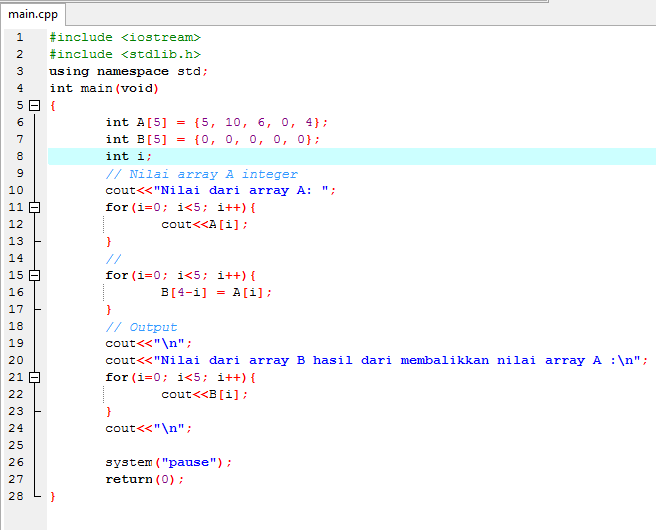The width and height of the screenshot is (656, 530).
Task: Collapse the for loop fold at line 11
Action: [x=35, y=207]
